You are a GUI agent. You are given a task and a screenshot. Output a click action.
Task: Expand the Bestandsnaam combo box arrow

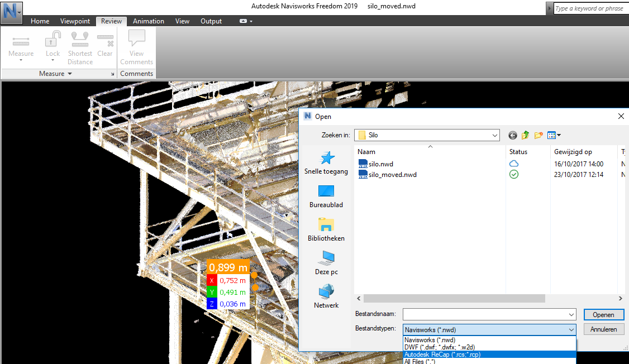click(x=571, y=315)
